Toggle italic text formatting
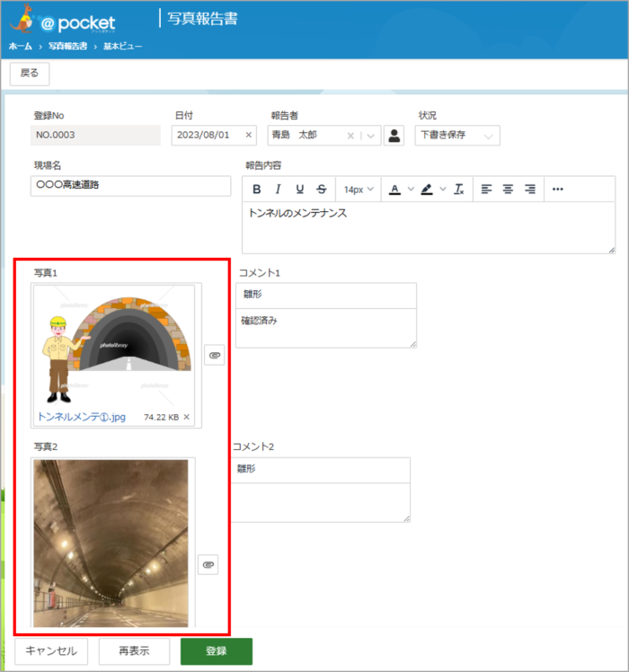The image size is (629, 672). (x=278, y=190)
